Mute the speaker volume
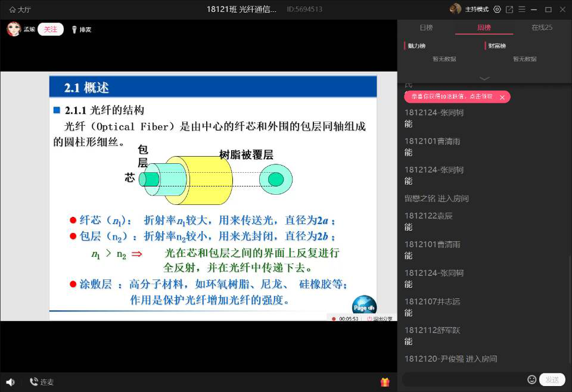This screenshot has width=572, height=392. click(x=10, y=382)
